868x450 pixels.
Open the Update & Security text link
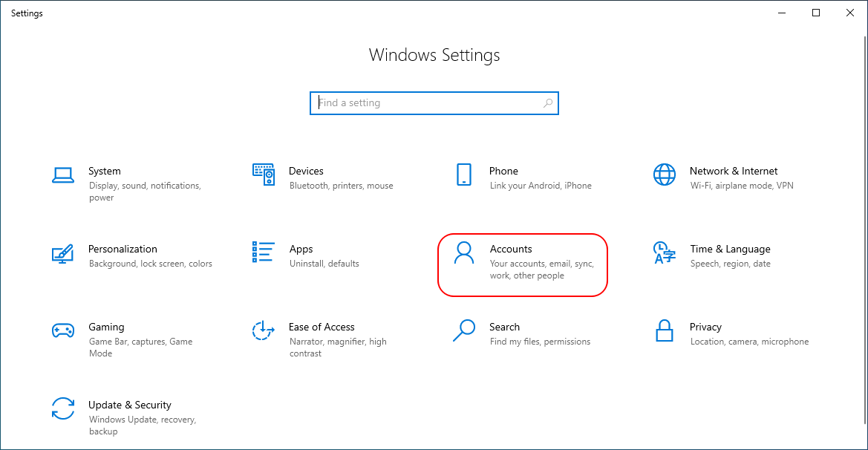(x=130, y=405)
